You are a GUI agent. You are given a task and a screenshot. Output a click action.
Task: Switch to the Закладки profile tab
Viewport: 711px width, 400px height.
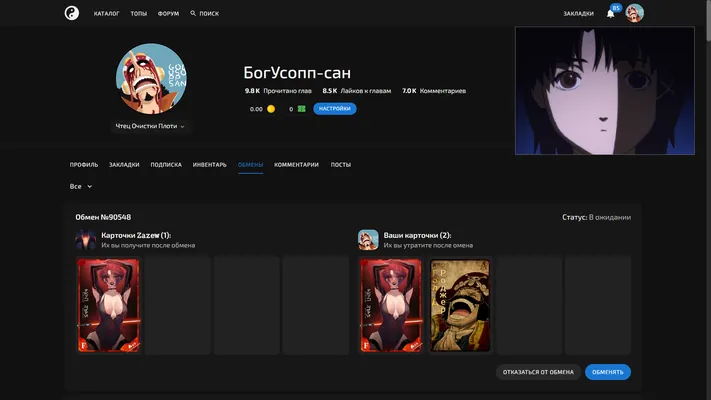click(x=124, y=165)
